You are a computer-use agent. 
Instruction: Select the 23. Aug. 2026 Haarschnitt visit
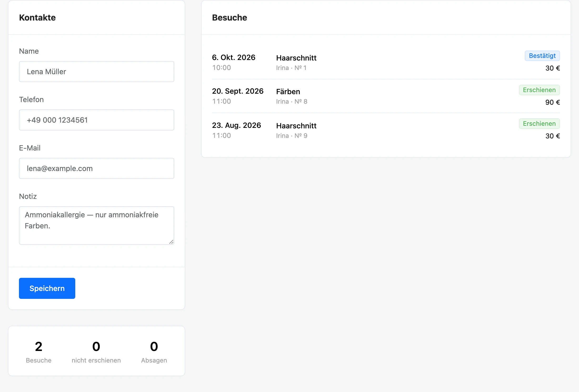386,130
